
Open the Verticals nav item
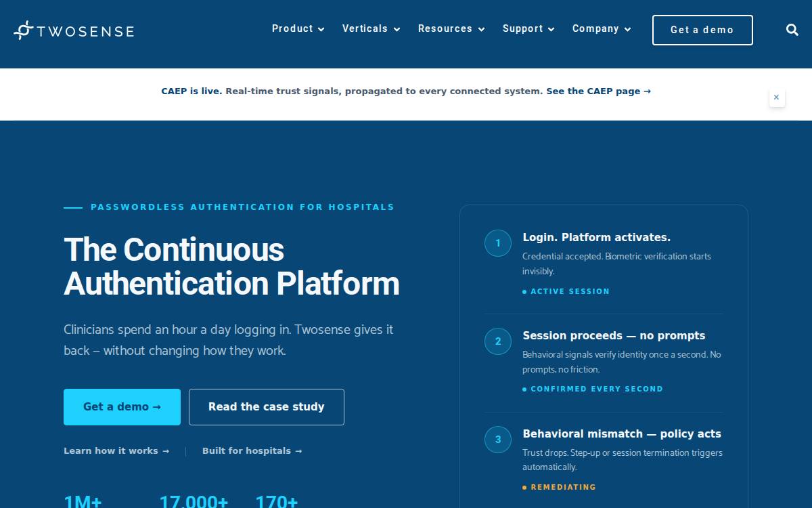(365, 28)
